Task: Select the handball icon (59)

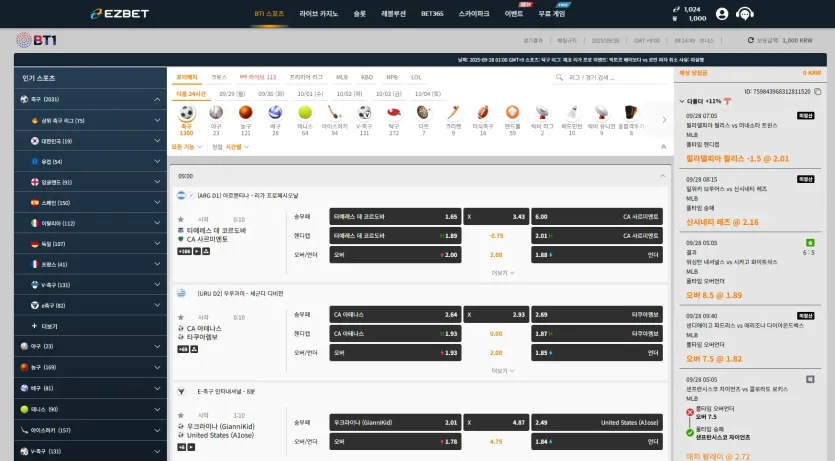Action: 512,112
